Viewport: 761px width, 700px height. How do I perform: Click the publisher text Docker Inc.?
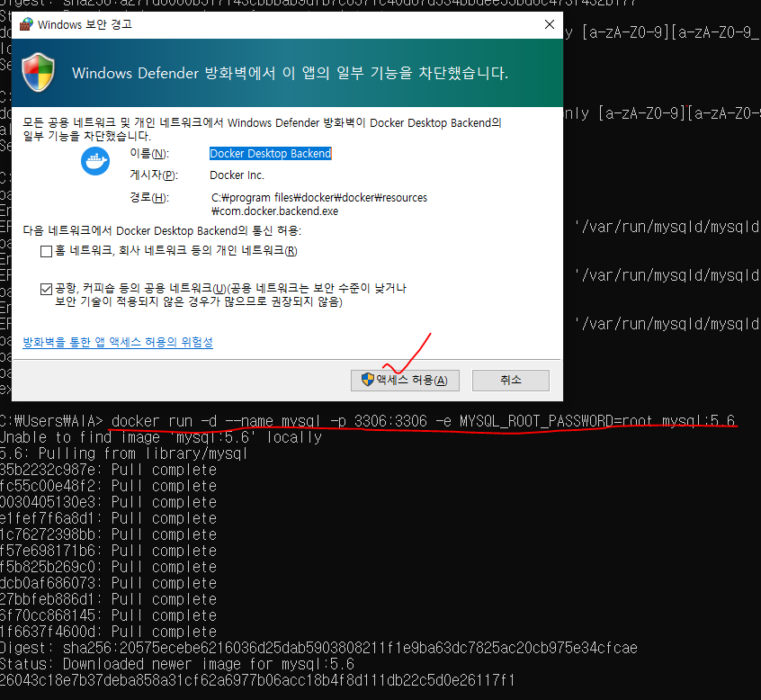[237, 175]
